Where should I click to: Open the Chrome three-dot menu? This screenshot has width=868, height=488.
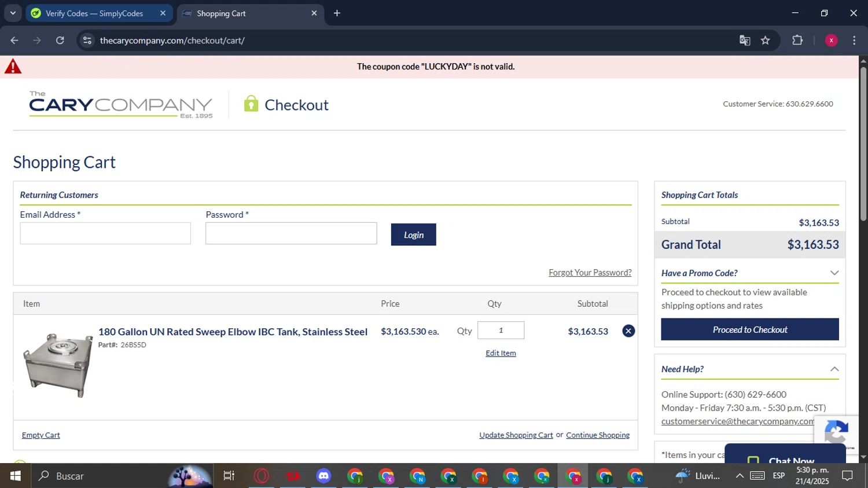[854, 41]
